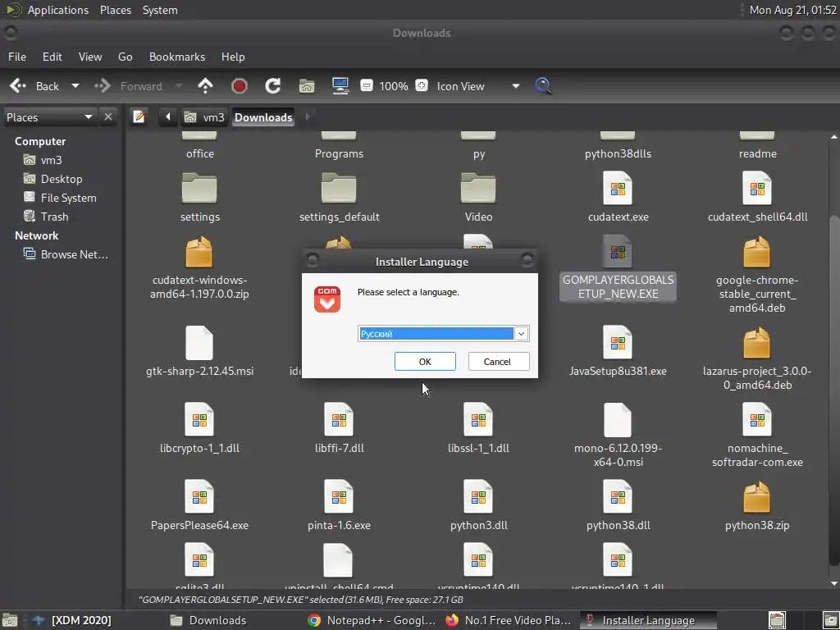The width and height of the screenshot is (840, 630).
Task: Open the Help menu
Action: (x=233, y=57)
